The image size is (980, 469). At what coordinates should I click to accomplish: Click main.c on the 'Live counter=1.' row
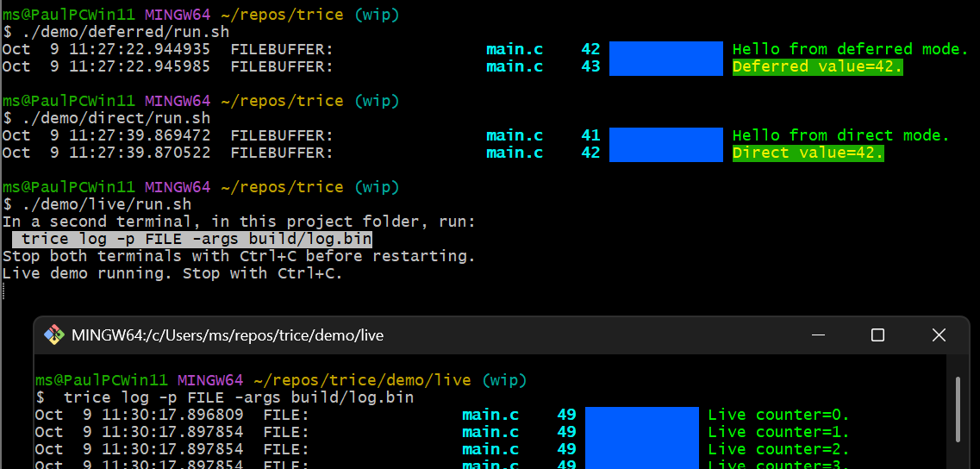coord(490,431)
